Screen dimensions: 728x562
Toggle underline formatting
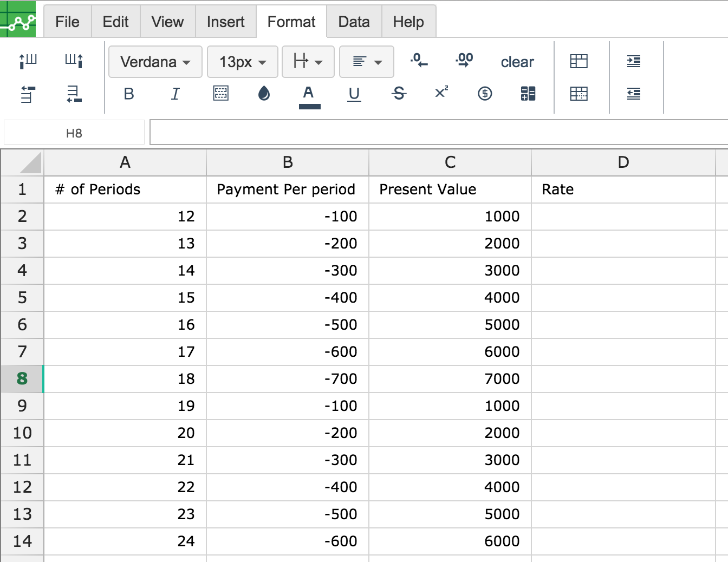tap(354, 94)
